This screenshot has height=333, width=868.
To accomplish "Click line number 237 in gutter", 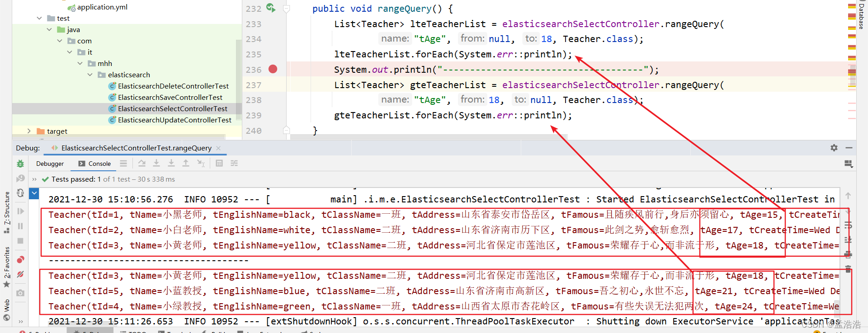I will pyautogui.click(x=254, y=85).
